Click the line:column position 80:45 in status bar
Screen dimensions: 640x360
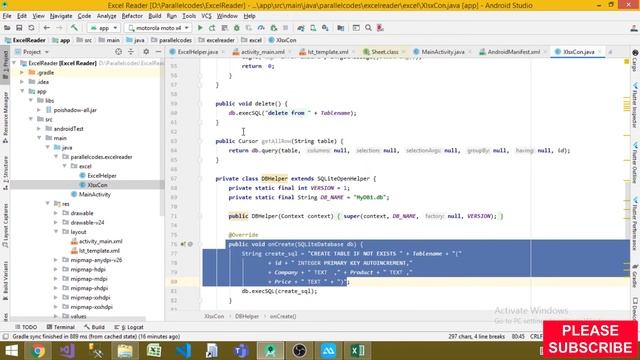coord(518,336)
